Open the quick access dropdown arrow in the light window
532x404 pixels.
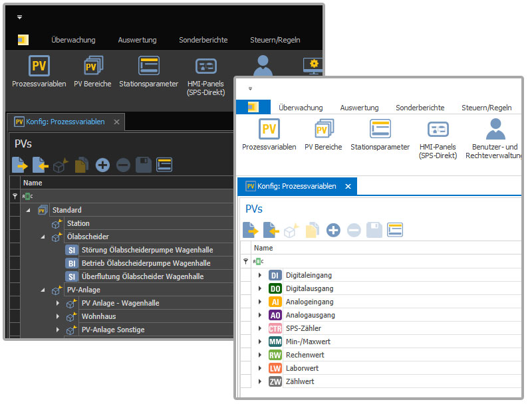[251, 88]
